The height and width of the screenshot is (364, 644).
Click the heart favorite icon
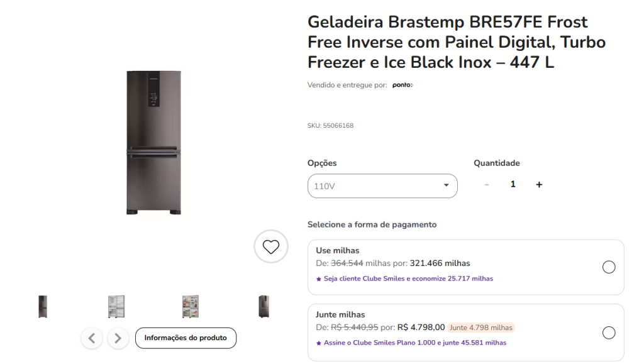[271, 246]
